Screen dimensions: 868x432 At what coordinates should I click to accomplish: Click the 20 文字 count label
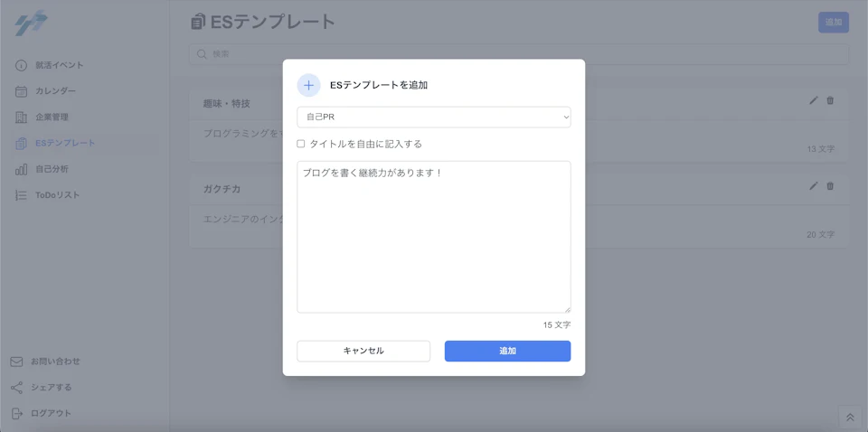click(820, 235)
